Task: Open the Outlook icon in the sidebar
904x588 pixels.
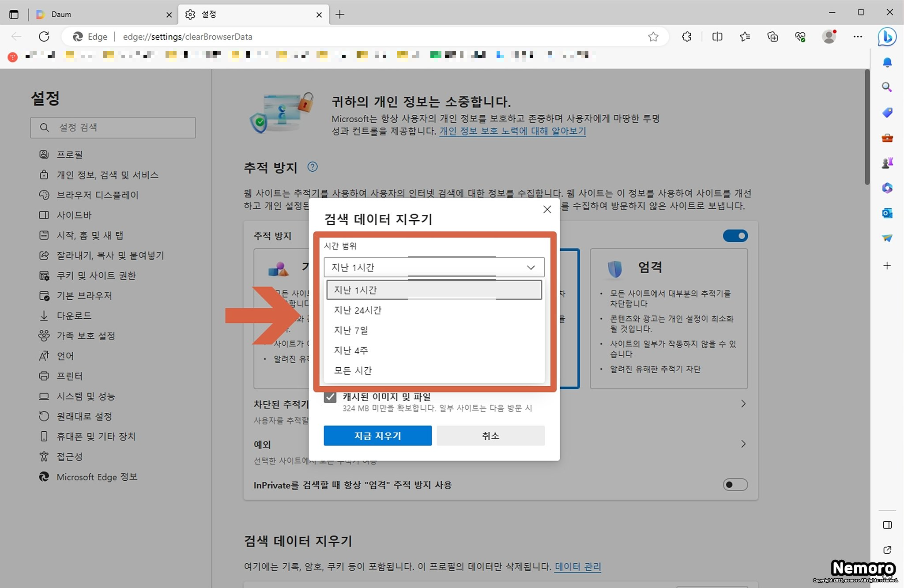Action: pos(887,213)
